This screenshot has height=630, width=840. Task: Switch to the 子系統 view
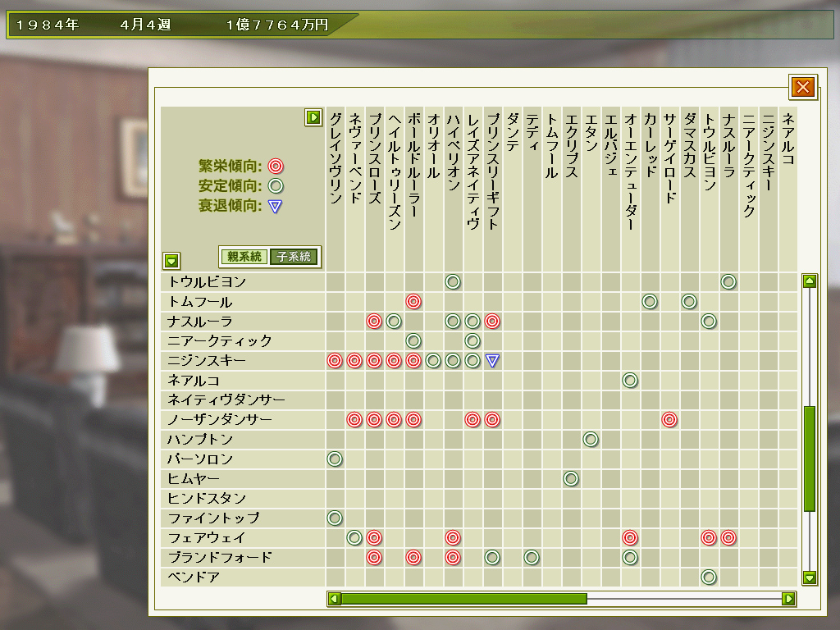(294, 257)
